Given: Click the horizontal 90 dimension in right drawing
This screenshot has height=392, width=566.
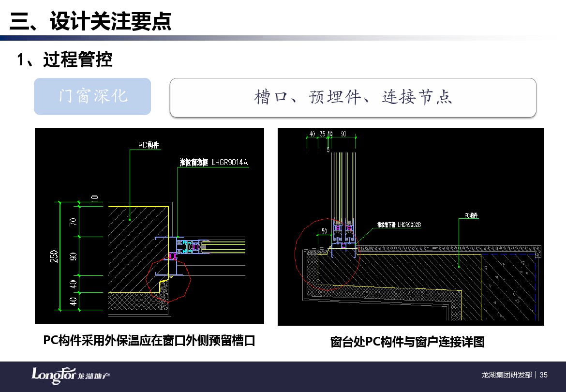Looking at the screenshot, I should (x=343, y=134).
